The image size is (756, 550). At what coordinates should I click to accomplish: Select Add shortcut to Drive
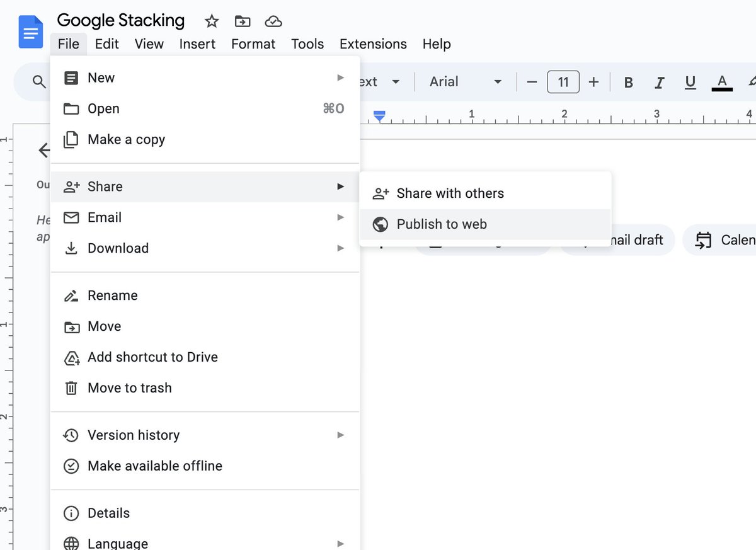pos(205,357)
